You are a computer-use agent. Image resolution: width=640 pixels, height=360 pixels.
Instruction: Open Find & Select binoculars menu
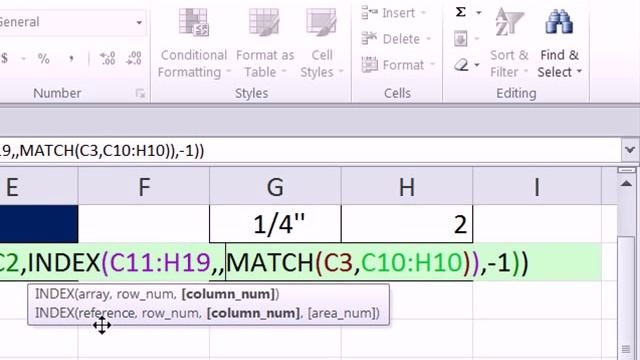tap(559, 43)
